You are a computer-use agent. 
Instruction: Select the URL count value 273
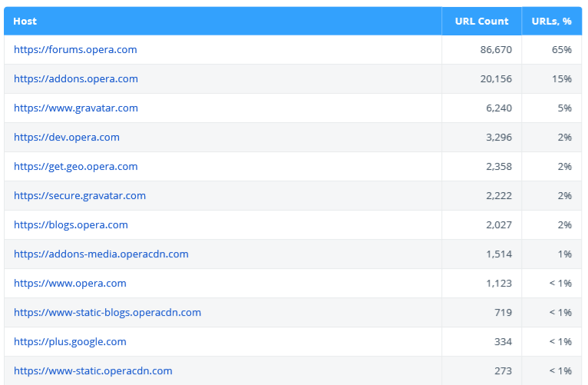(504, 371)
